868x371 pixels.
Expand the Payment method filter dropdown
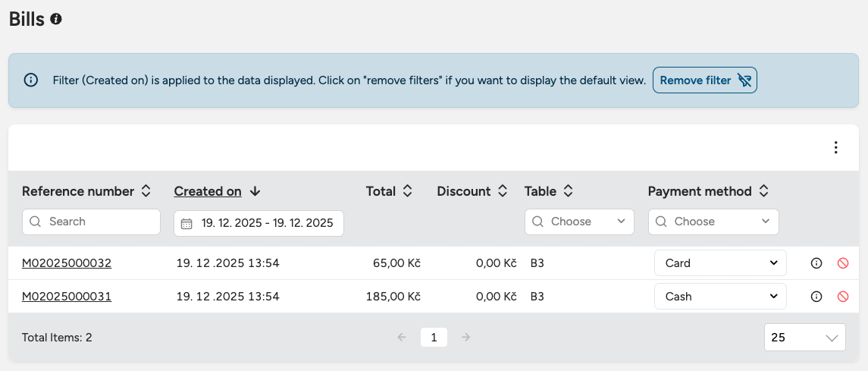[713, 222]
